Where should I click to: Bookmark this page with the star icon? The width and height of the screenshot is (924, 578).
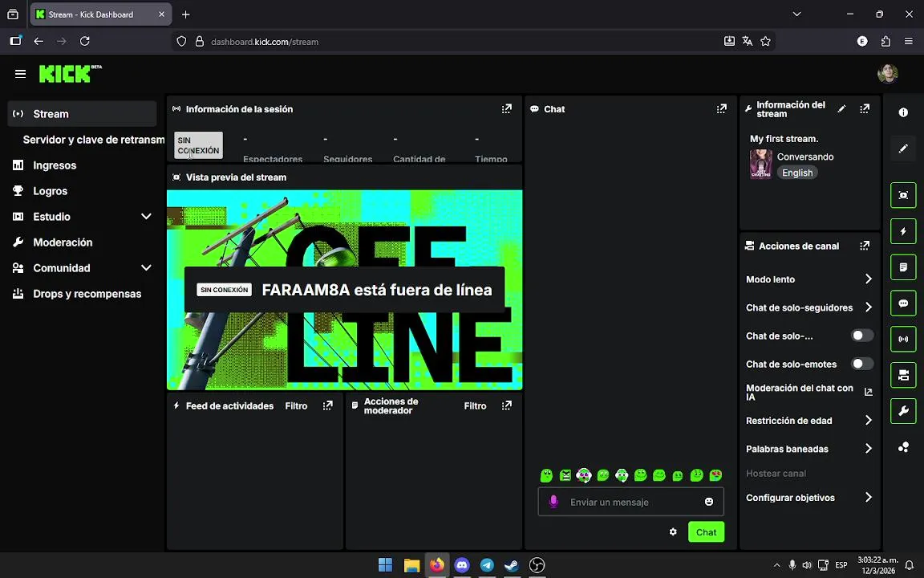tap(765, 41)
